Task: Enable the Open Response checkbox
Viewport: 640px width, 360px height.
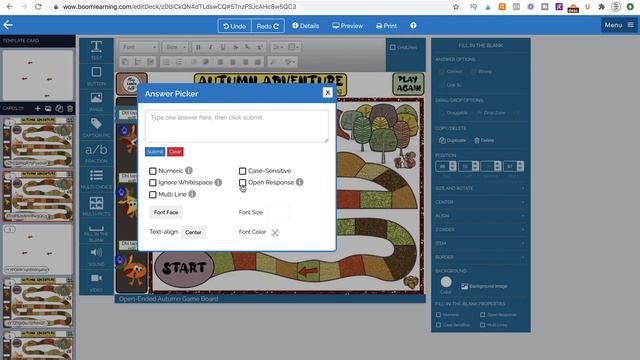Action: pyautogui.click(x=242, y=182)
